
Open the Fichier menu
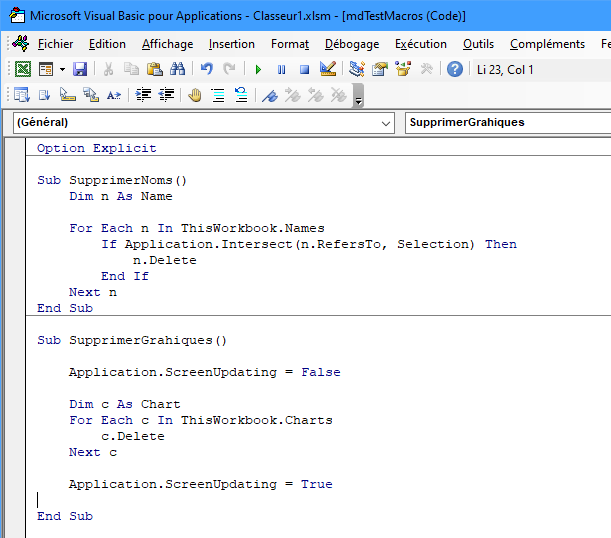click(55, 44)
